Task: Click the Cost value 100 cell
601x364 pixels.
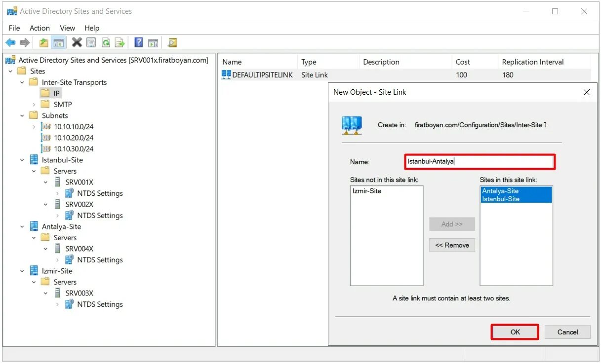Action: pyautogui.click(x=461, y=75)
